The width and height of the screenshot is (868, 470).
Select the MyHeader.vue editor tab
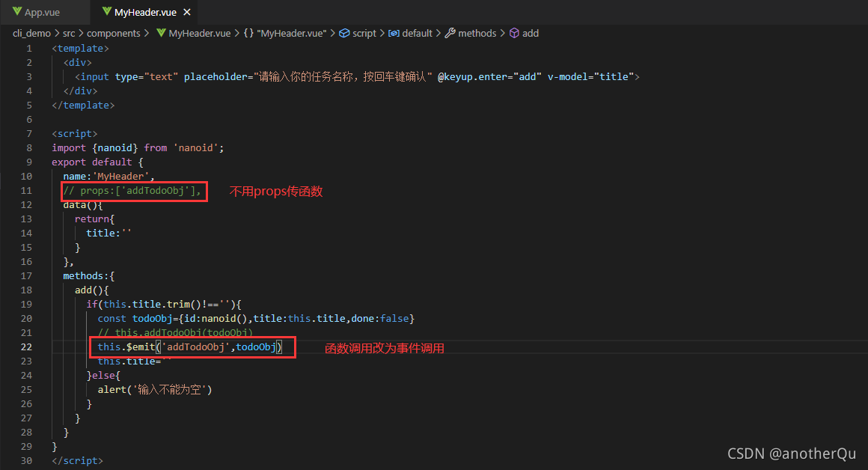(x=145, y=12)
